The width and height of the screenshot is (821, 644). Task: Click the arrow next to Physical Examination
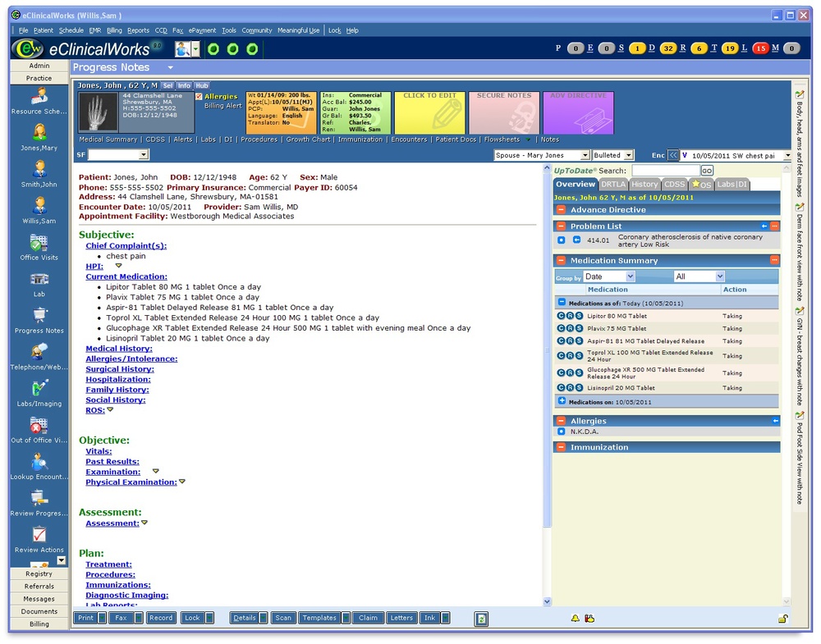coord(182,482)
